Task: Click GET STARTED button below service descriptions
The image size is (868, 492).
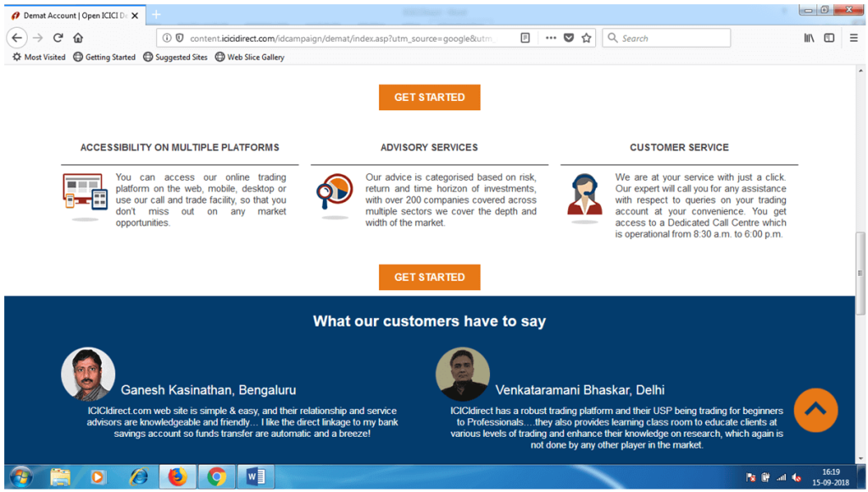Action: 430,277
